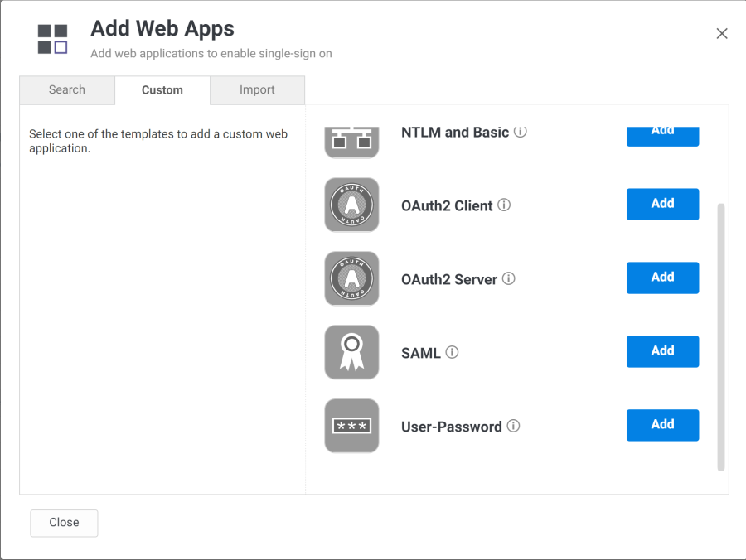Screen dimensions: 746x560
Task: Click the template list vertical scrollbar
Action: click(x=720, y=336)
